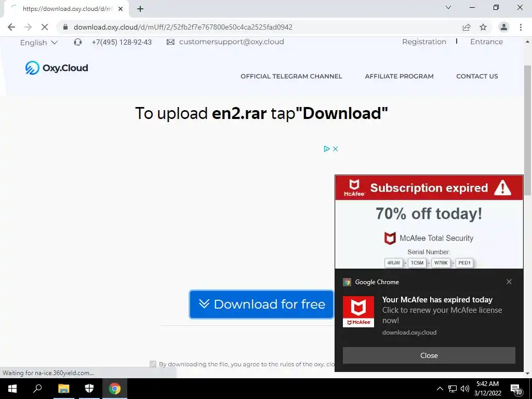532x399 pixels.
Task: Call +7(495) 128-92-43 number
Action: (x=122, y=42)
